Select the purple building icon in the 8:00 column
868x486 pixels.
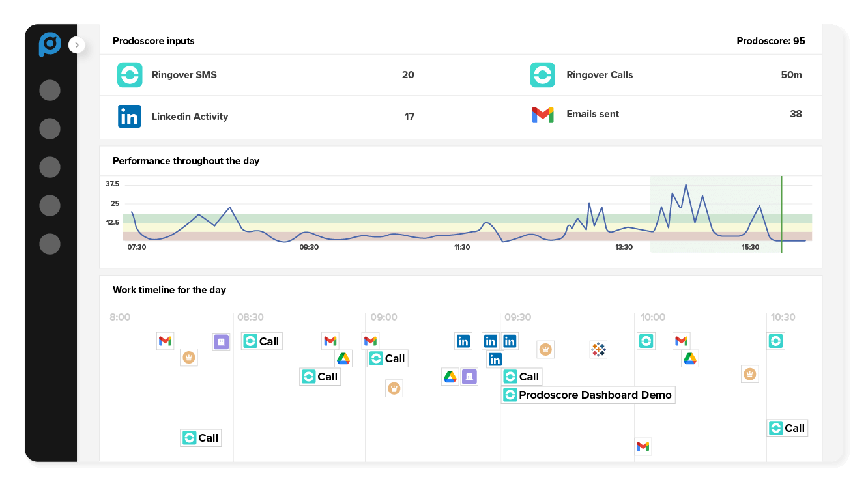pos(221,341)
